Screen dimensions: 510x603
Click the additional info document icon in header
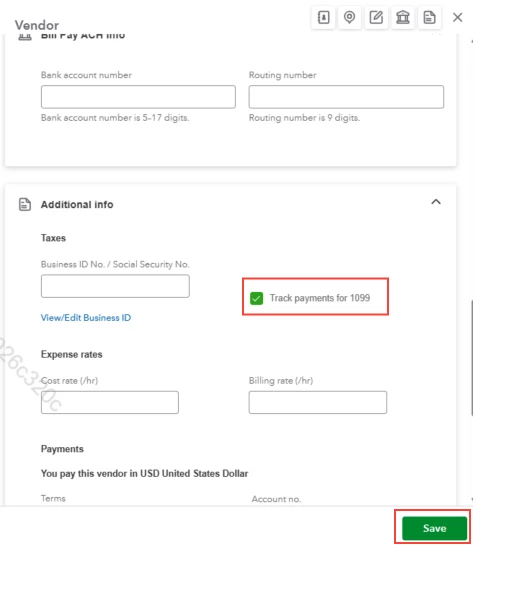point(429,17)
